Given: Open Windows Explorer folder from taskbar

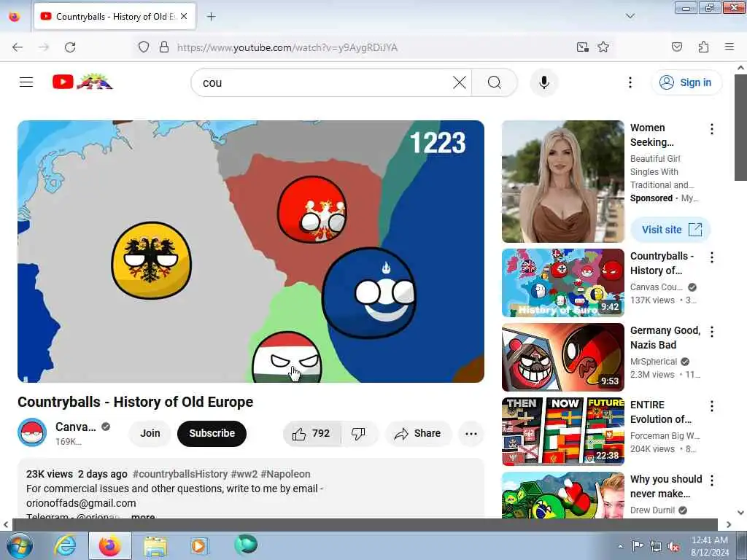Looking at the screenshot, I should 155,545.
